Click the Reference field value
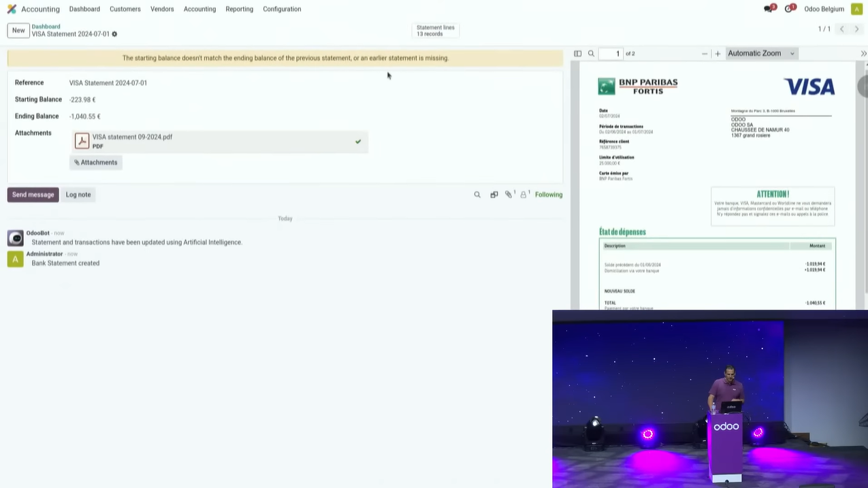 [108, 83]
